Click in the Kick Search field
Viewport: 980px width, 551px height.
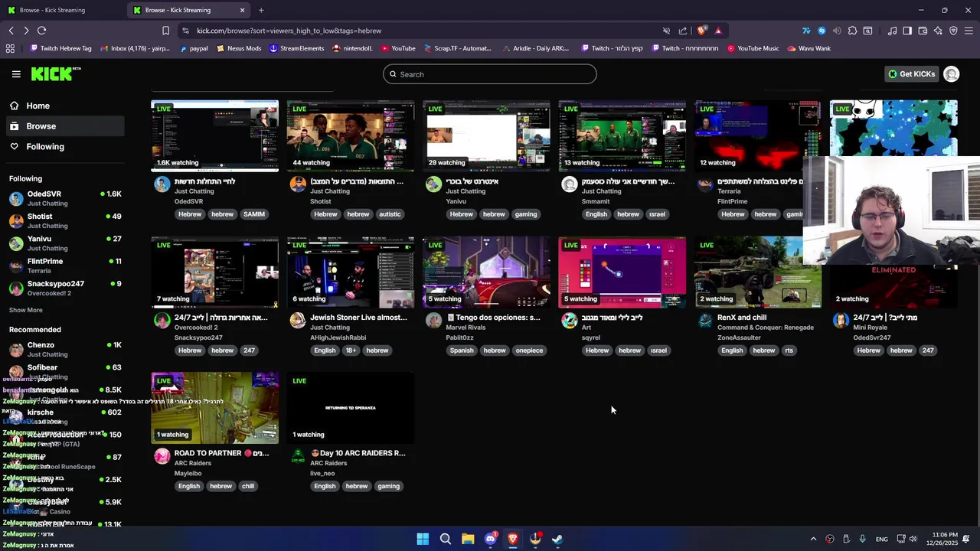(x=490, y=74)
